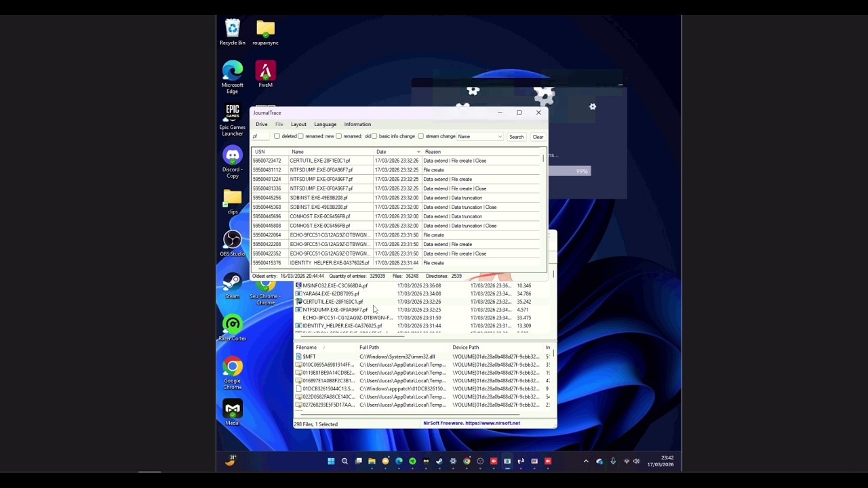Image resolution: width=868 pixels, height=488 pixels.
Task: Open the Recycle Bin desktop icon
Action: [233, 33]
